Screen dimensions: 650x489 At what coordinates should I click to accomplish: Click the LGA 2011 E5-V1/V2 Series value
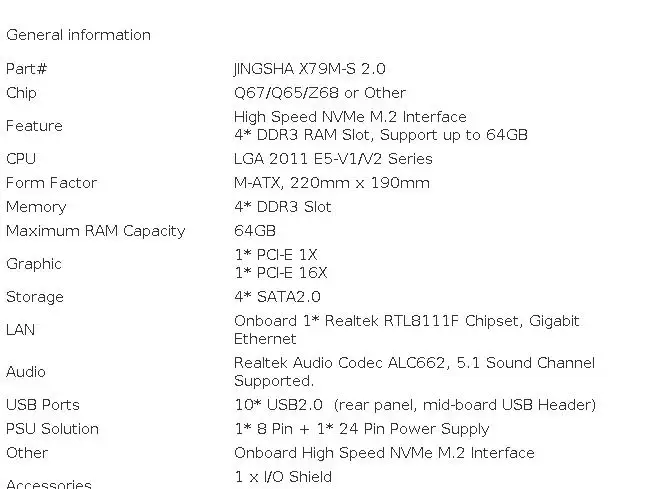pyautogui.click(x=333, y=159)
